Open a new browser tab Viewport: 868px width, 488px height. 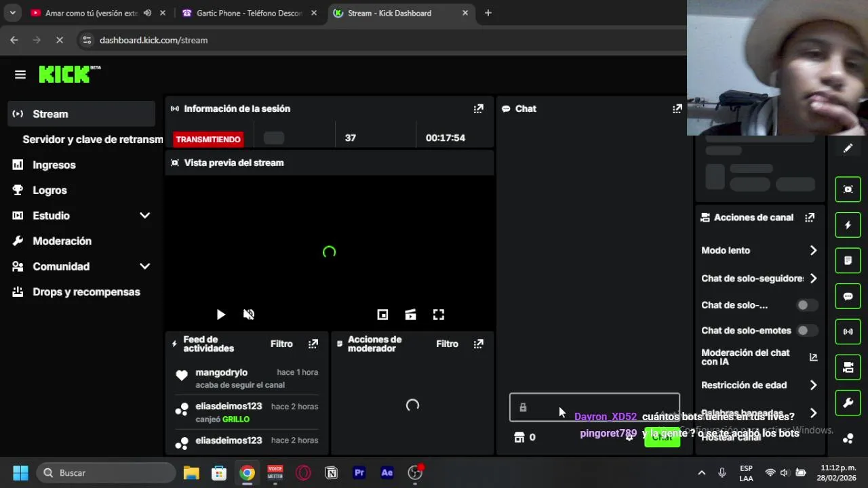point(488,13)
